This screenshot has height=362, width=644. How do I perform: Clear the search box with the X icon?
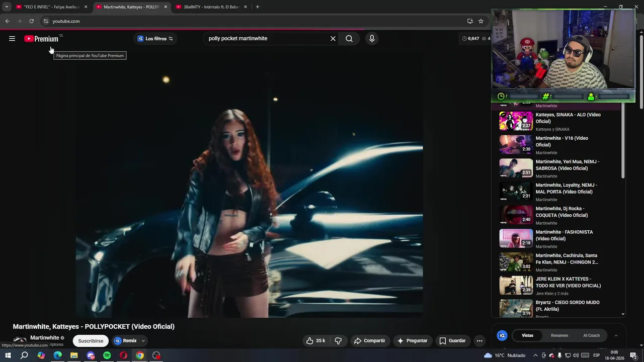[x=333, y=39]
